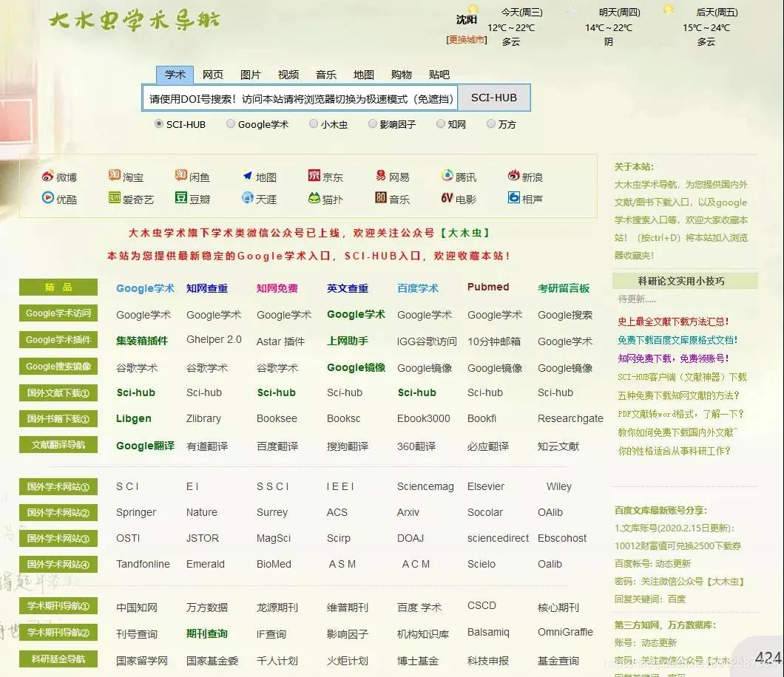Open the 网易 NetEase icon link
Image resolution: width=784 pixels, height=677 pixels.
click(380, 175)
